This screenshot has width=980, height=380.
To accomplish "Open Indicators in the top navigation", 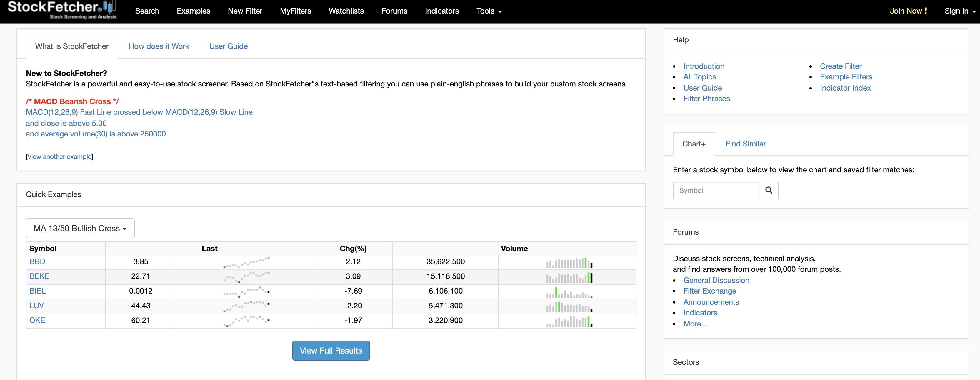I will 442,11.
